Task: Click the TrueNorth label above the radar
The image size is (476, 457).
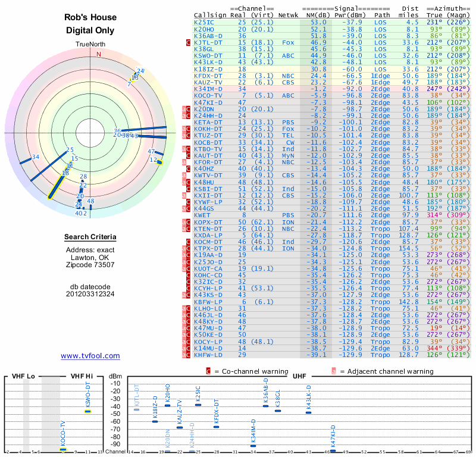Action: pyautogui.click(x=90, y=44)
